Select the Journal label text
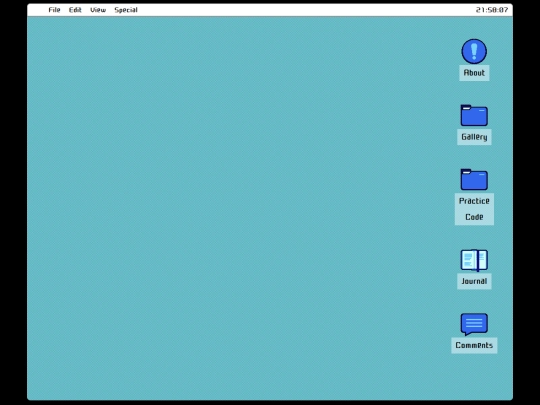Viewport: 540px width, 405px height. [474, 281]
